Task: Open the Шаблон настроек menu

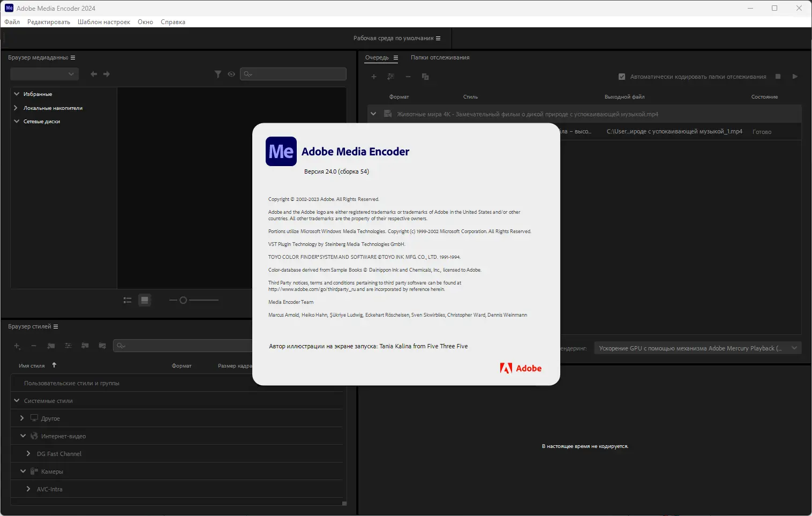Action: [x=104, y=22]
